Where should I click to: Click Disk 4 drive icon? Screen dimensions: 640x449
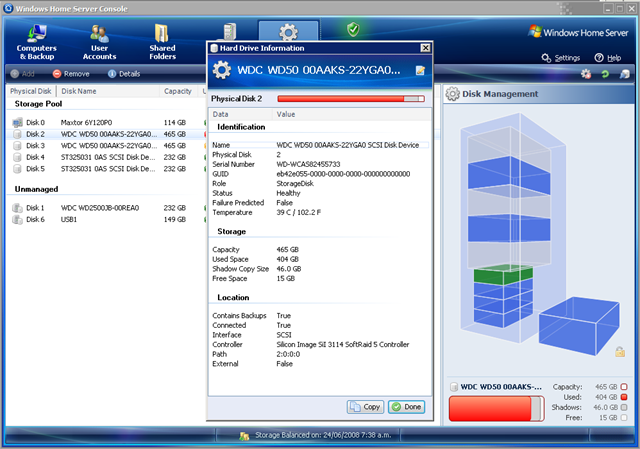tap(18, 157)
